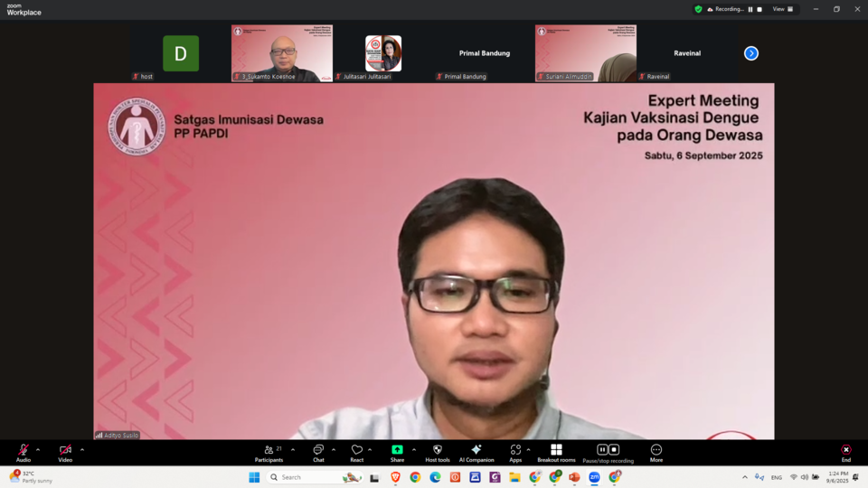The height and width of the screenshot is (488, 868).
Task: Expand video options arrow next to Video
Action: [82, 449]
